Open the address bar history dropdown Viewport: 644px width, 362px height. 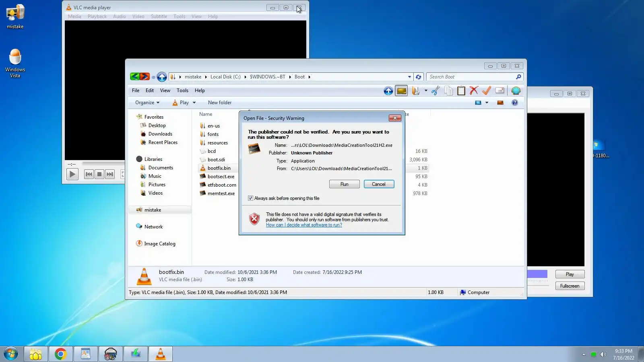point(410,77)
